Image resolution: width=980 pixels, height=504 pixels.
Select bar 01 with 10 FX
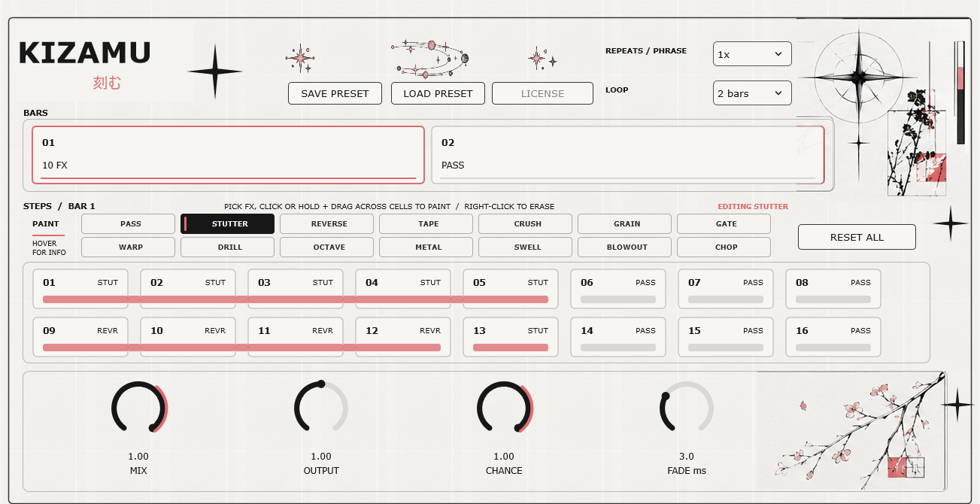pyautogui.click(x=228, y=155)
